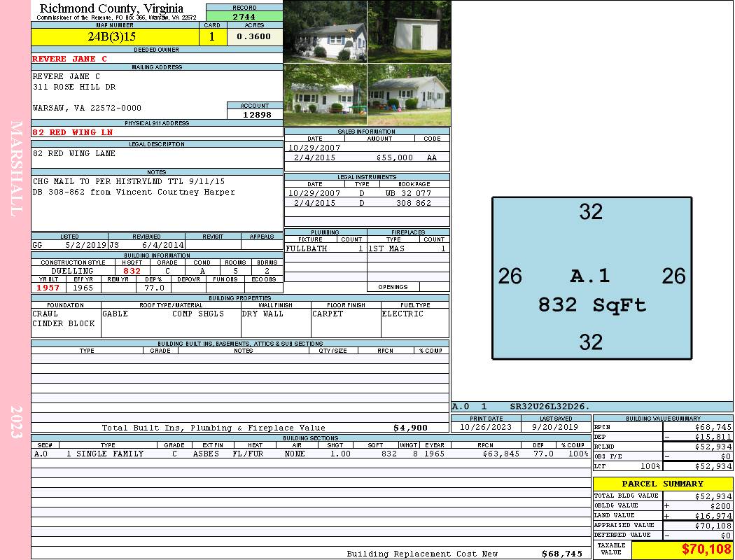Image resolution: width=735 pixels, height=560 pixels.
Task: Click the year built value 1957
Action: point(48,288)
